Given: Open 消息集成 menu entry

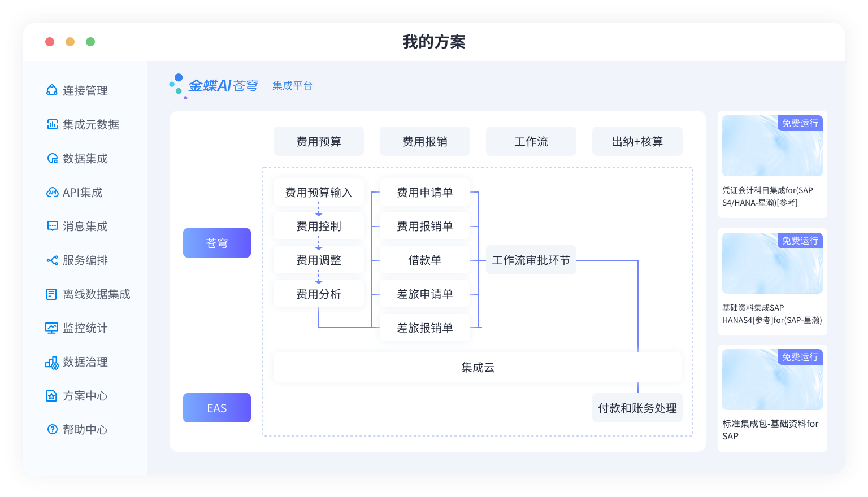Looking at the screenshot, I should pos(85,226).
